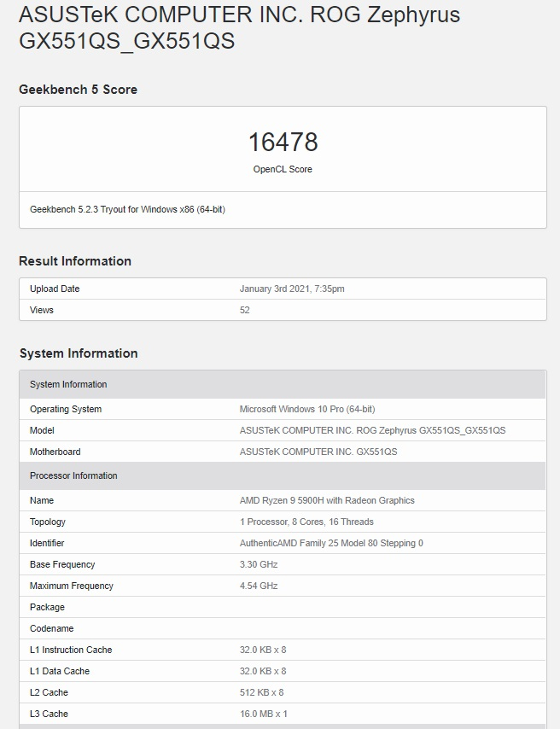Click the Motherboard label

(55, 452)
